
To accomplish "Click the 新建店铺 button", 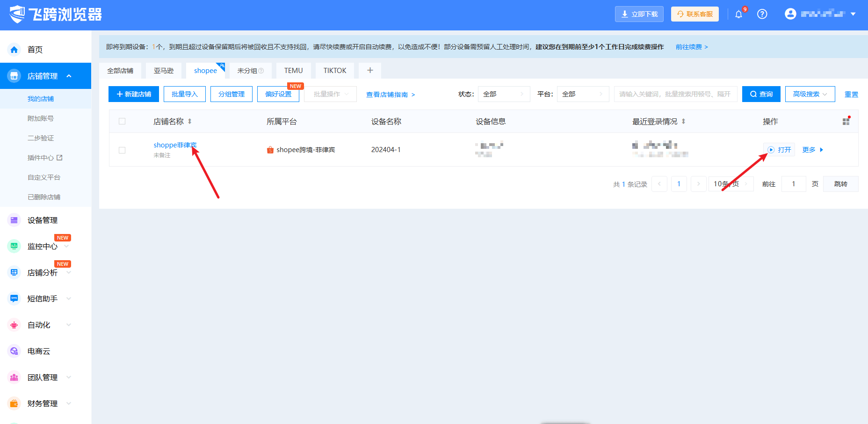I will click(134, 94).
